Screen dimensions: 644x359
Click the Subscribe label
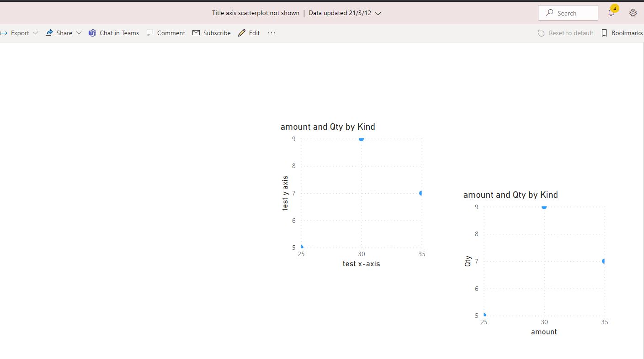pyautogui.click(x=217, y=33)
